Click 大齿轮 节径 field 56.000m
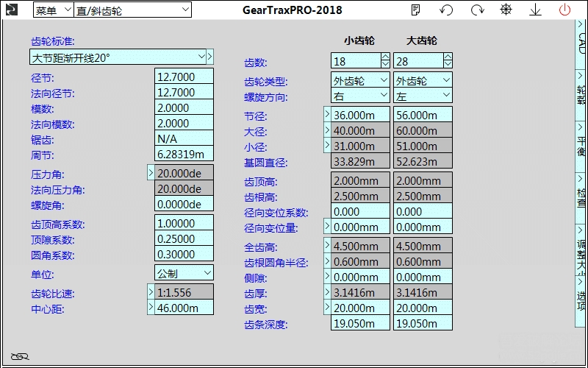 click(423, 114)
